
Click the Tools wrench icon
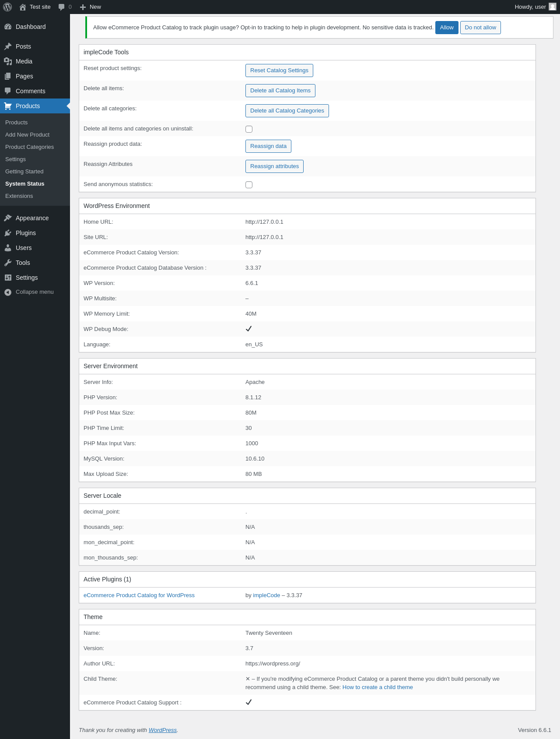(8, 263)
